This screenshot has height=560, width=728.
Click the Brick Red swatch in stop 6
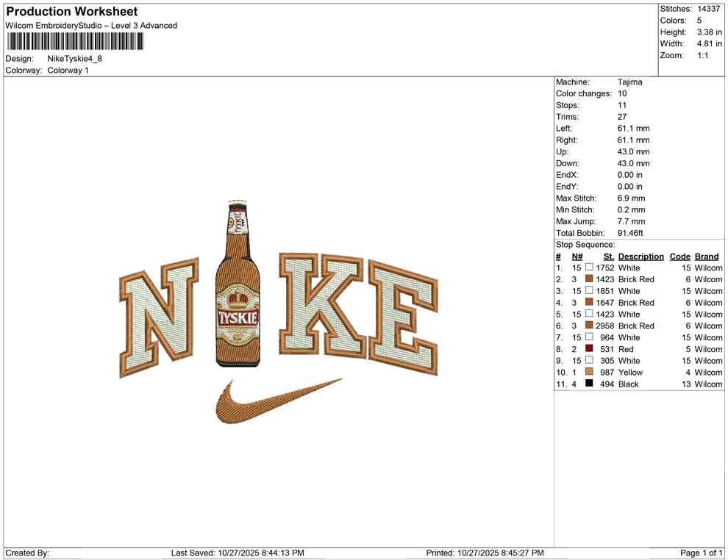589,326
